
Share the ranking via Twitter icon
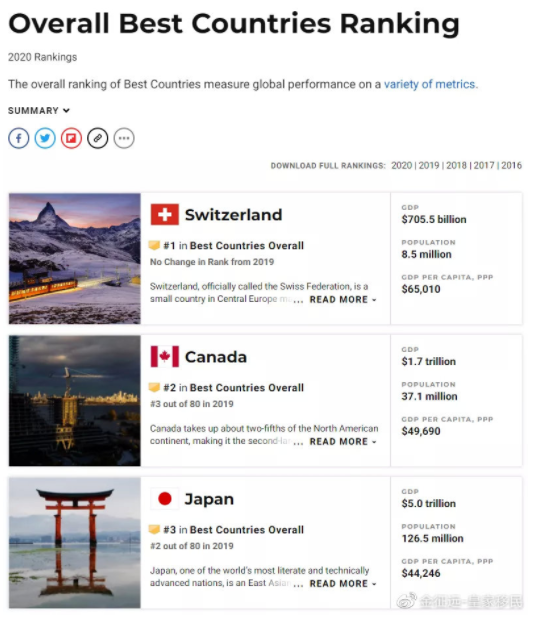(45, 138)
